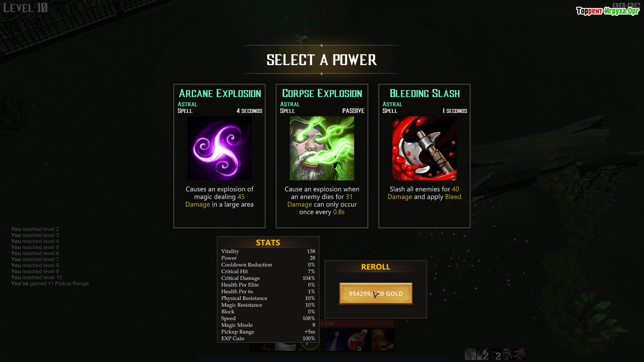This screenshot has width=644, height=362.
Task: Click the Bleeding Slash card title
Action: [x=425, y=94]
